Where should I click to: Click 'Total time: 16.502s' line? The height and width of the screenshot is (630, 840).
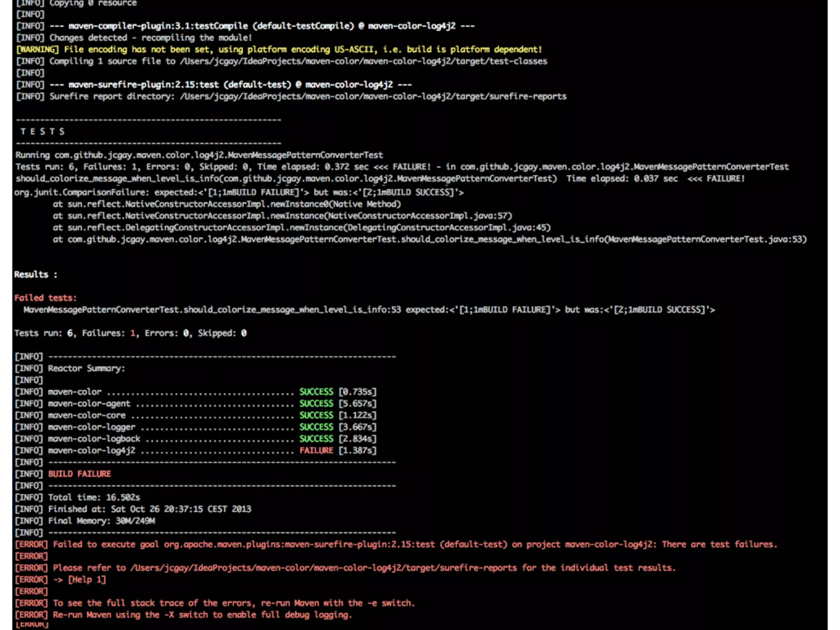(78, 498)
